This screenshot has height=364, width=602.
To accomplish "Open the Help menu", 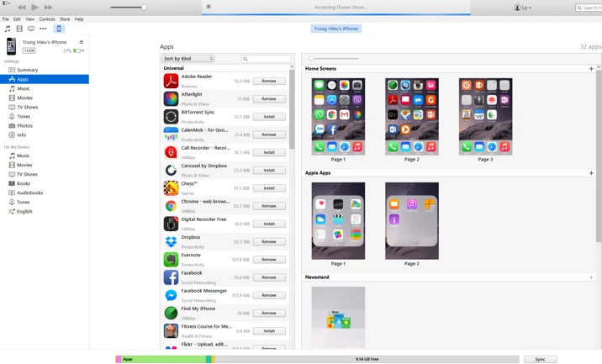I will pos(79,19).
